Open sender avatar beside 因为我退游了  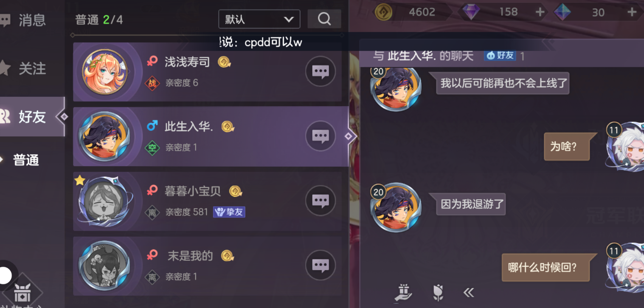click(396, 207)
